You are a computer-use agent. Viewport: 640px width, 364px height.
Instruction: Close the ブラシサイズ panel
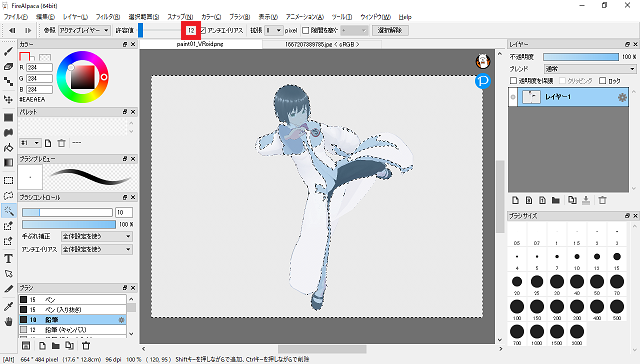tap(635, 215)
